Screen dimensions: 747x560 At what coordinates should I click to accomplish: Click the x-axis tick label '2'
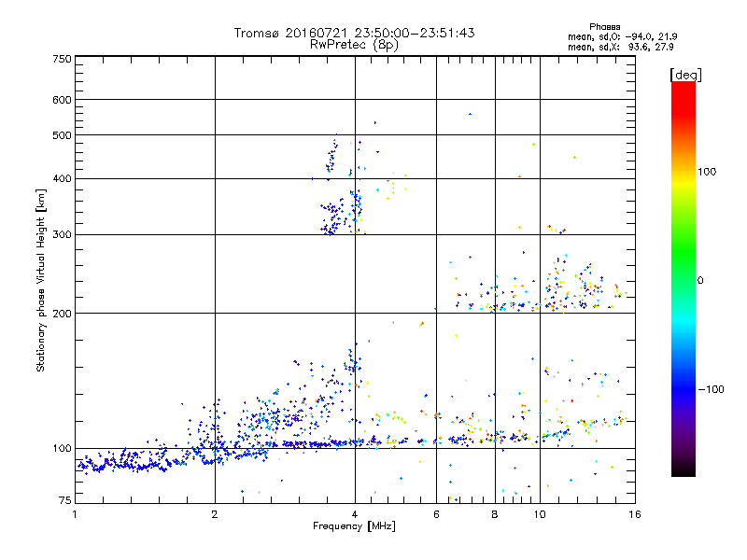[215, 514]
